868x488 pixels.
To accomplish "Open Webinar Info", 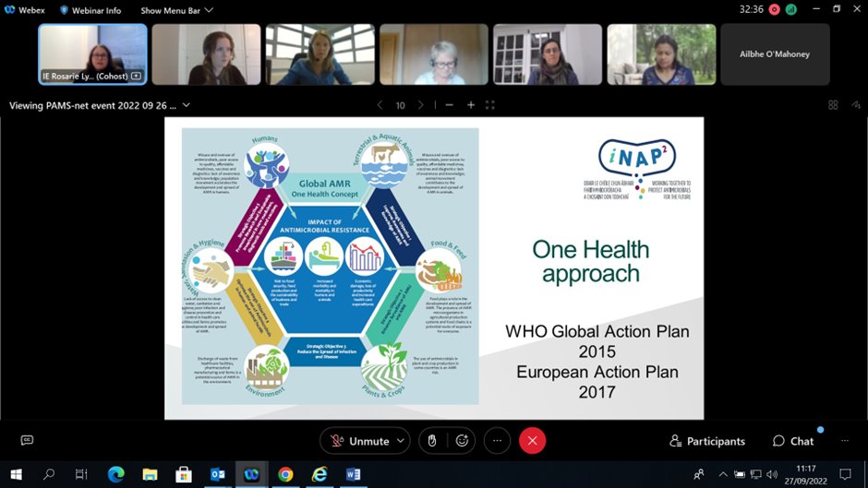I will pos(90,10).
